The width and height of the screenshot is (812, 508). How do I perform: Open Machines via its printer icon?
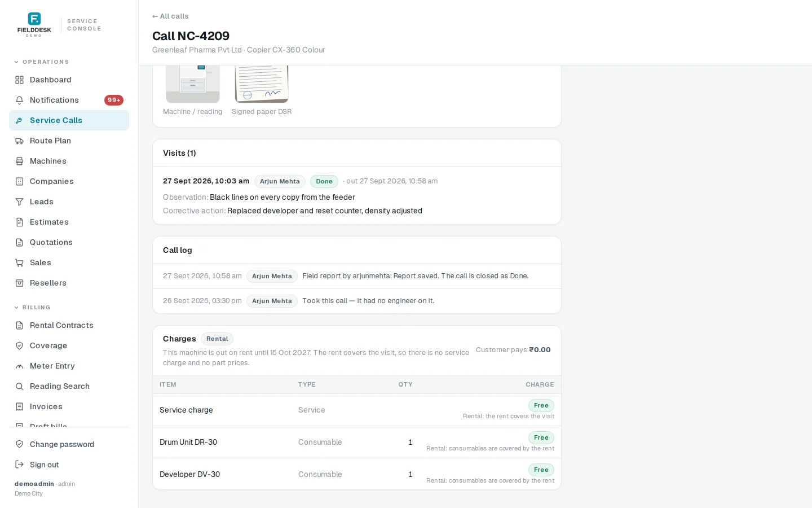pos(19,161)
